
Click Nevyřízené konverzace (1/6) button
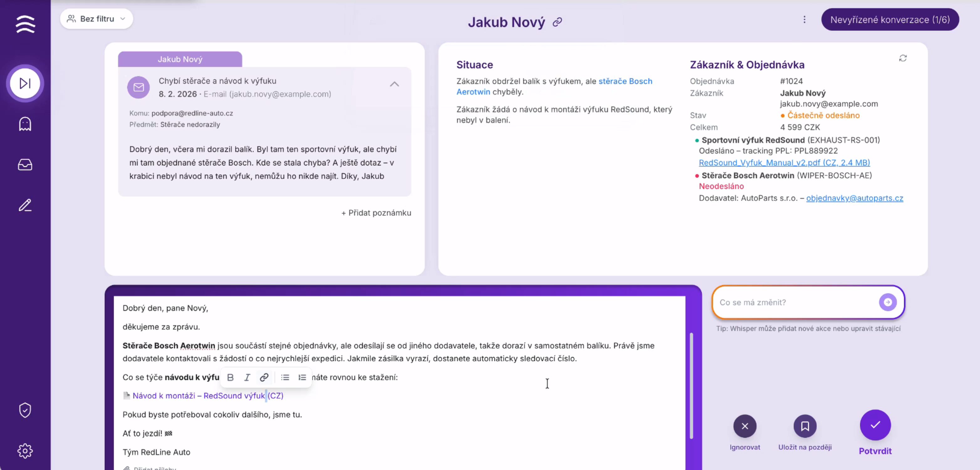point(890,19)
